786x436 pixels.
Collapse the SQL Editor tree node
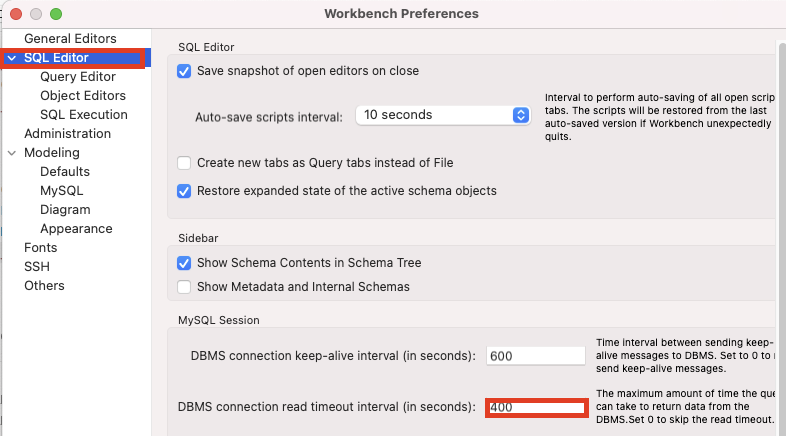click(12, 58)
